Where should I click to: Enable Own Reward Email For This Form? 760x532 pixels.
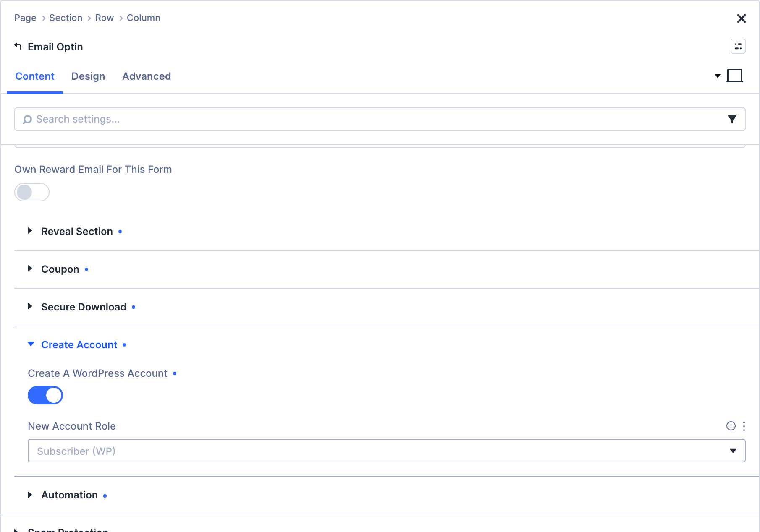(x=32, y=192)
